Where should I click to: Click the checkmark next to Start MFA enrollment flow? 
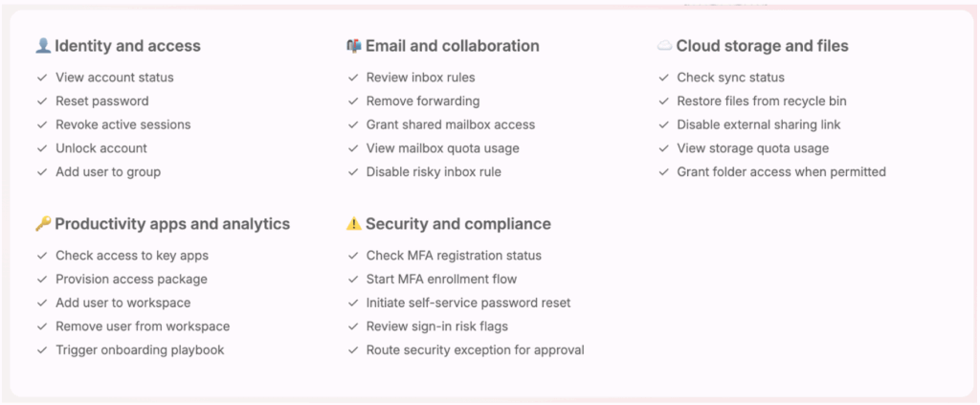pyautogui.click(x=353, y=280)
